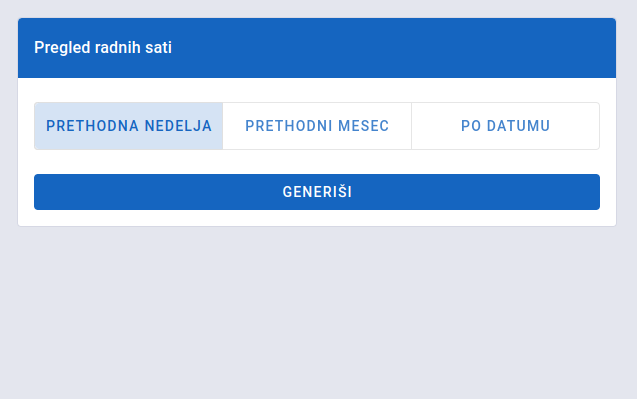
Task: Select the word NEDELJA in the period selector
Action: click(x=178, y=126)
